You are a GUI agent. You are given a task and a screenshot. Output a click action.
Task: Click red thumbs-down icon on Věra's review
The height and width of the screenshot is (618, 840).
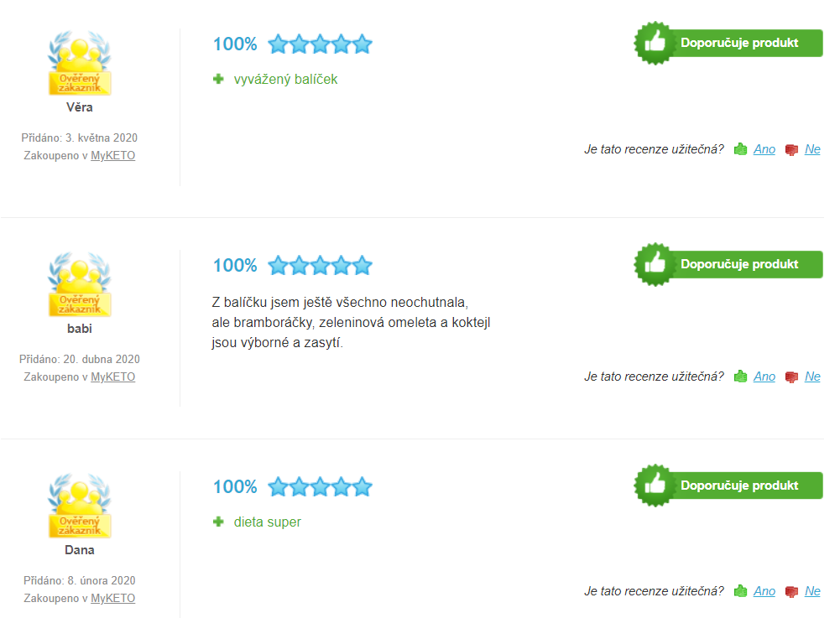[791, 150]
